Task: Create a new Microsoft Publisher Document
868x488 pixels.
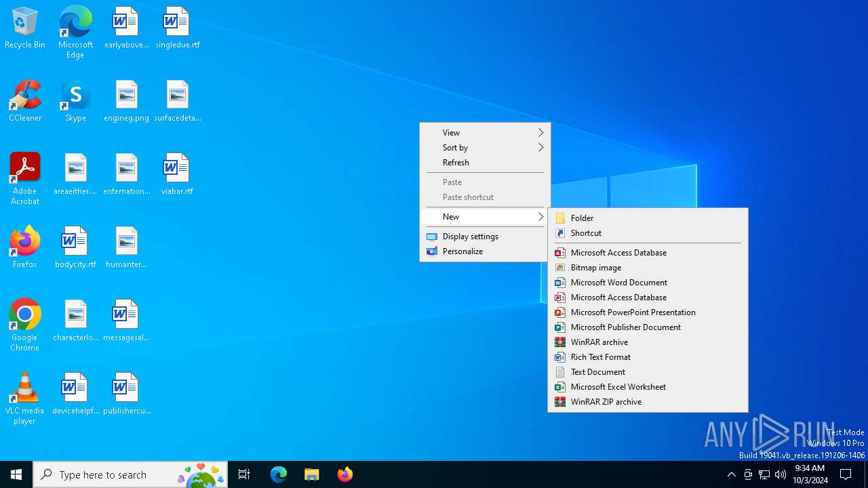Action: (648, 327)
